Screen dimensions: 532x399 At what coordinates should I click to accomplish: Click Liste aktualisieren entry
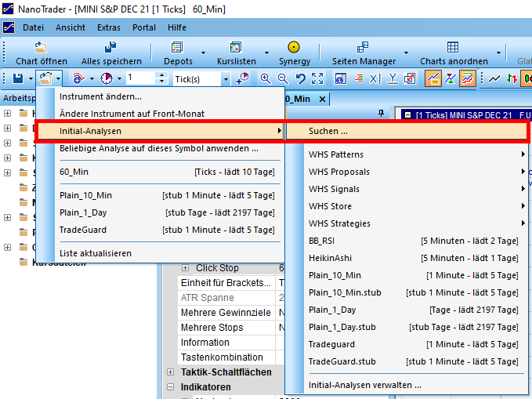(x=96, y=253)
